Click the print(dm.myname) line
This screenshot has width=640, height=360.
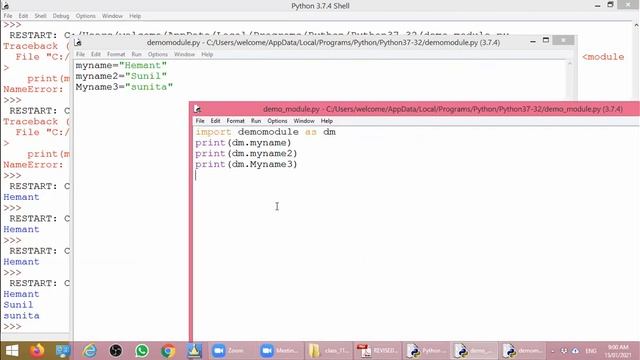243,143
